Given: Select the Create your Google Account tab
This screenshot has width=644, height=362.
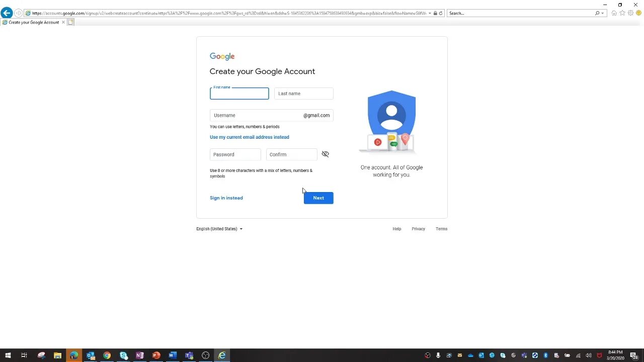Looking at the screenshot, I should point(34,22).
